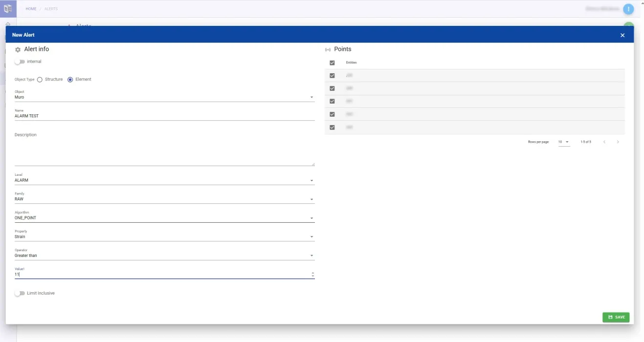
Task: Click the Points sensor signal icon
Action: click(x=328, y=50)
